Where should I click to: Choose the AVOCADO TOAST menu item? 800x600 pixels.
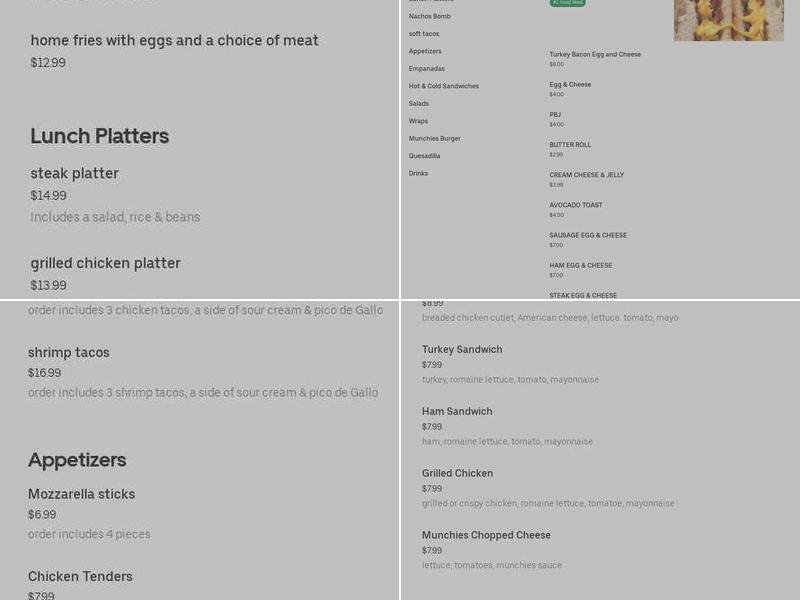tap(576, 205)
